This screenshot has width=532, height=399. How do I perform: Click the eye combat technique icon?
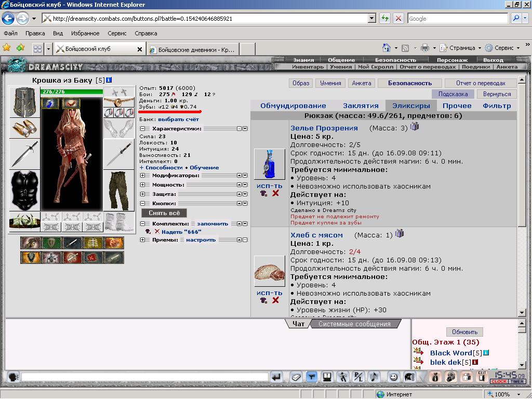coord(31,243)
